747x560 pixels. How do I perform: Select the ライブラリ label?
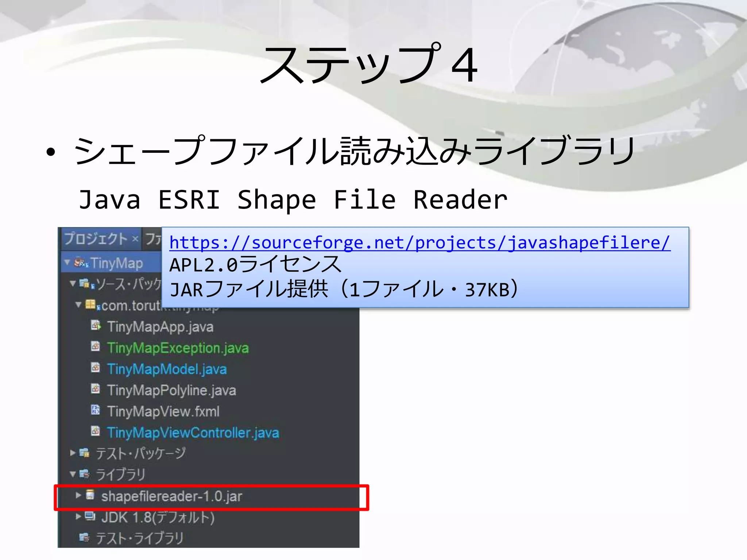120,475
